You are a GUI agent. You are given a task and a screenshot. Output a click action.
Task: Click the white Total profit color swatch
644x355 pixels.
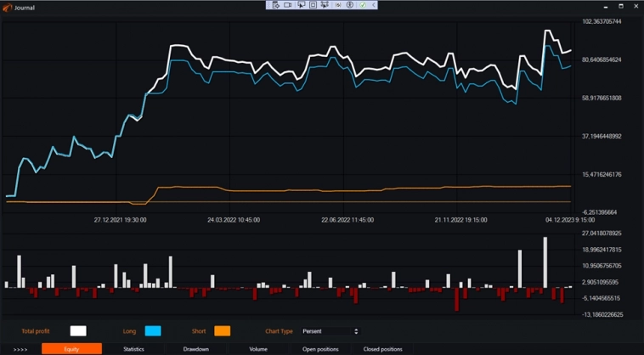(x=78, y=331)
